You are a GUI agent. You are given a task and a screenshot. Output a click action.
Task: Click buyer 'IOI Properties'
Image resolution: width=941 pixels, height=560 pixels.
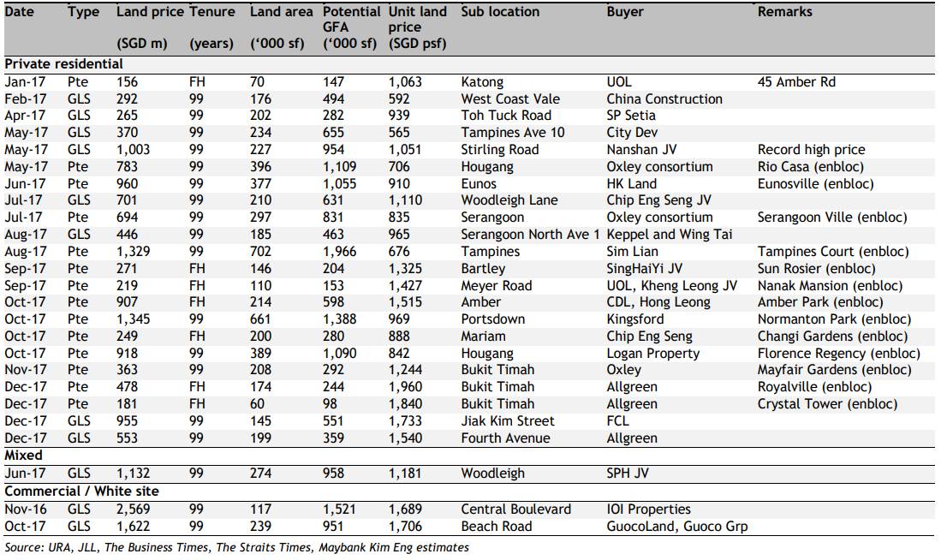click(648, 509)
